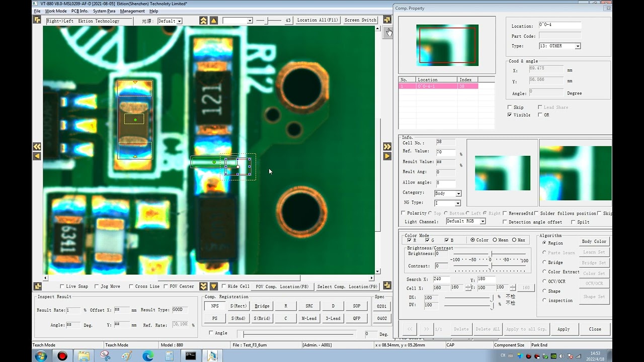Open the Work Mode menu

55,11
